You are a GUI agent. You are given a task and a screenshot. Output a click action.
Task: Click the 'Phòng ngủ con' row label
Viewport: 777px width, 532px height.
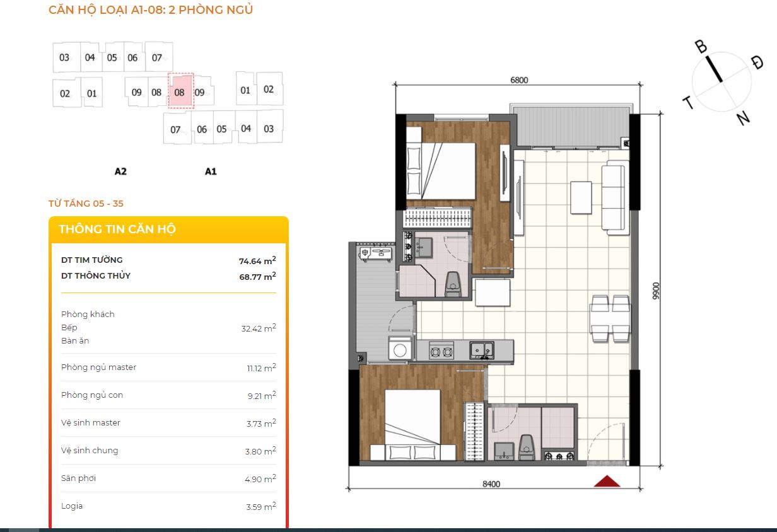click(x=92, y=395)
